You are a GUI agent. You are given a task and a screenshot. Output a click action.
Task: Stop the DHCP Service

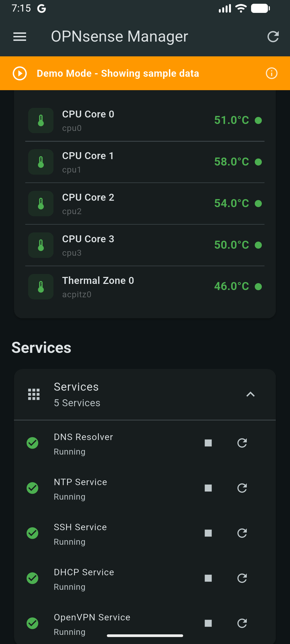[208, 578]
